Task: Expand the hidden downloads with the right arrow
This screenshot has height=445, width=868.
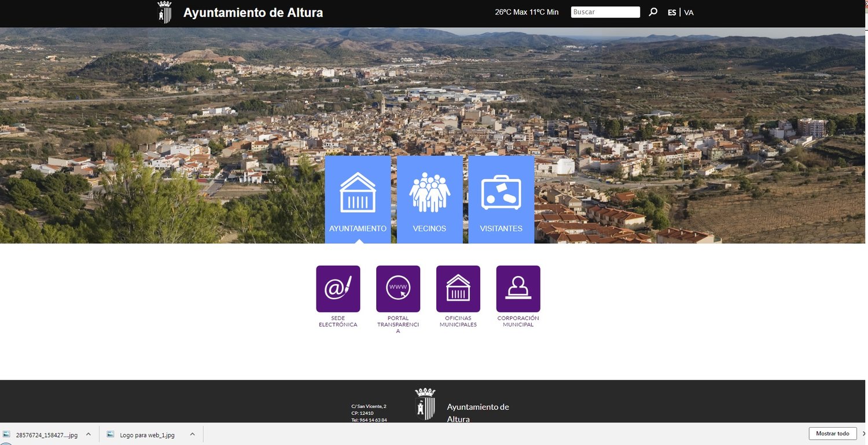Action: [x=865, y=433]
